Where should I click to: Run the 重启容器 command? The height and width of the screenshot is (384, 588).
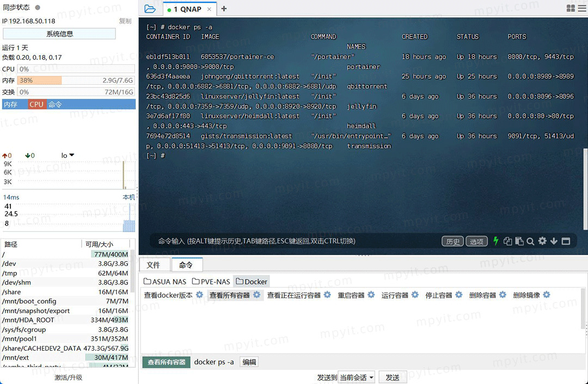point(351,295)
